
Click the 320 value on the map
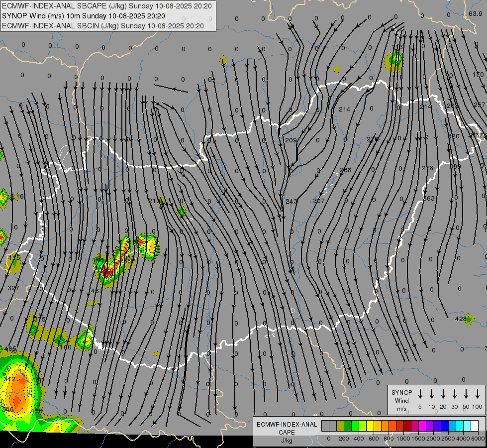[454, 136]
